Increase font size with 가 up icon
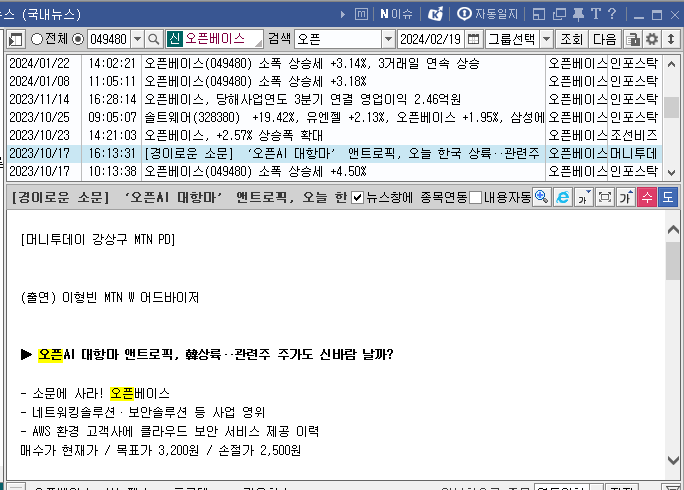The image size is (684, 490). pyautogui.click(x=626, y=197)
